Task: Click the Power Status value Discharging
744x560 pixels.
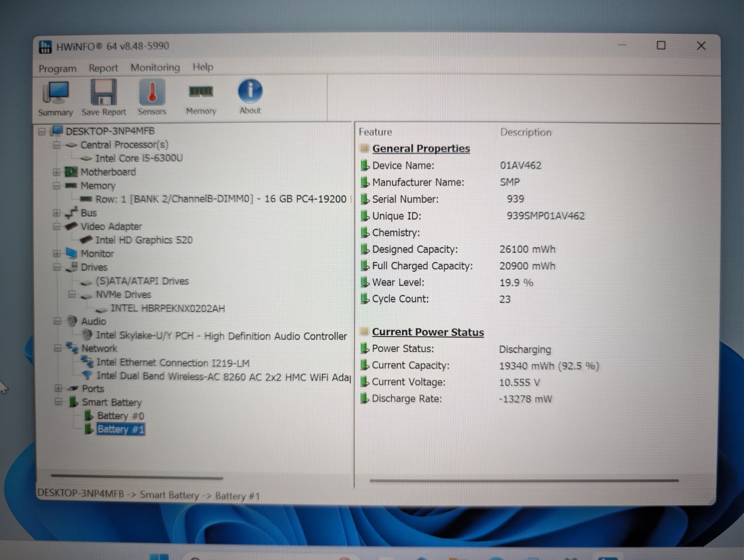Action: tap(525, 349)
